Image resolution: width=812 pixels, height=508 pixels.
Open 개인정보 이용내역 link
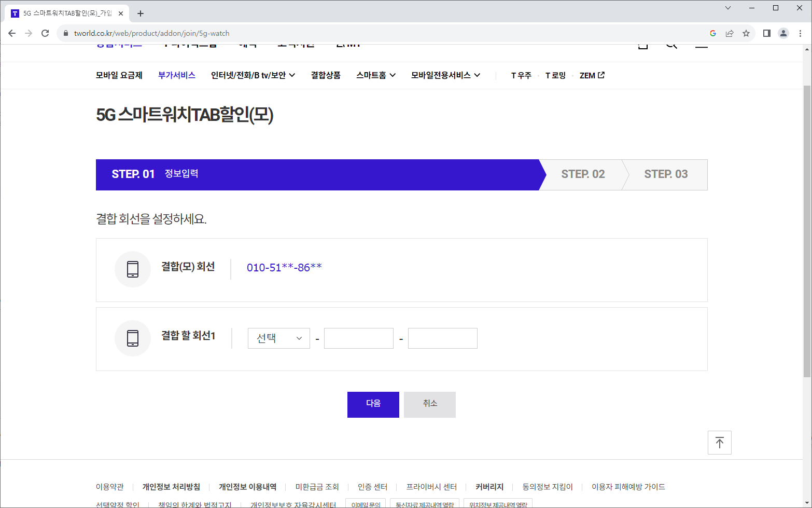[x=247, y=487]
